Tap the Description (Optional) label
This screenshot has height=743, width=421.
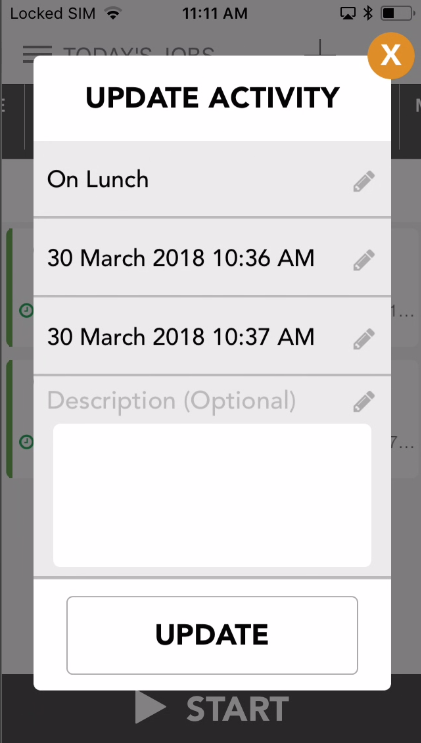171,401
